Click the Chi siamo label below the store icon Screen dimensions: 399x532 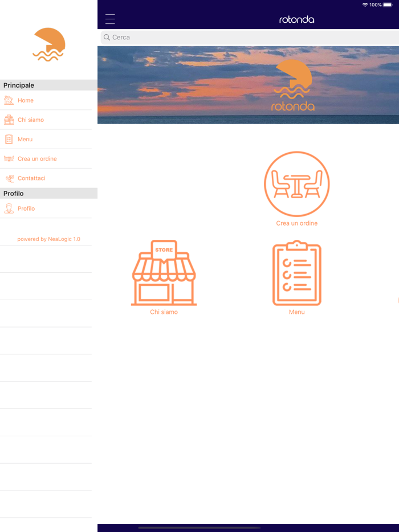[x=164, y=312]
